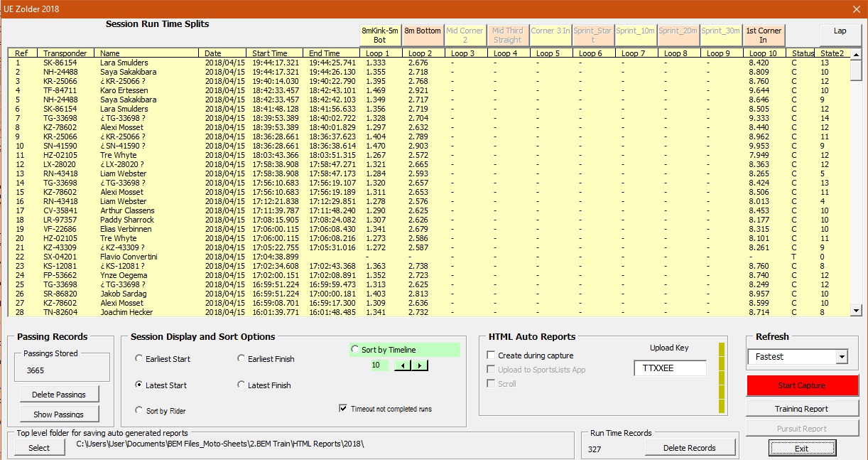
Task: Click the Mid Third Straight split button
Action: pyautogui.click(x=508, y=36)
